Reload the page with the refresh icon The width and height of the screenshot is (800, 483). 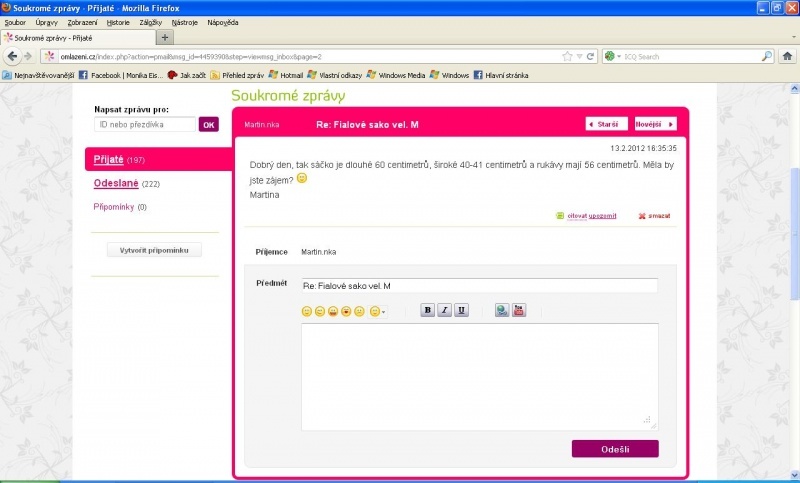click(x=591, y=56)
